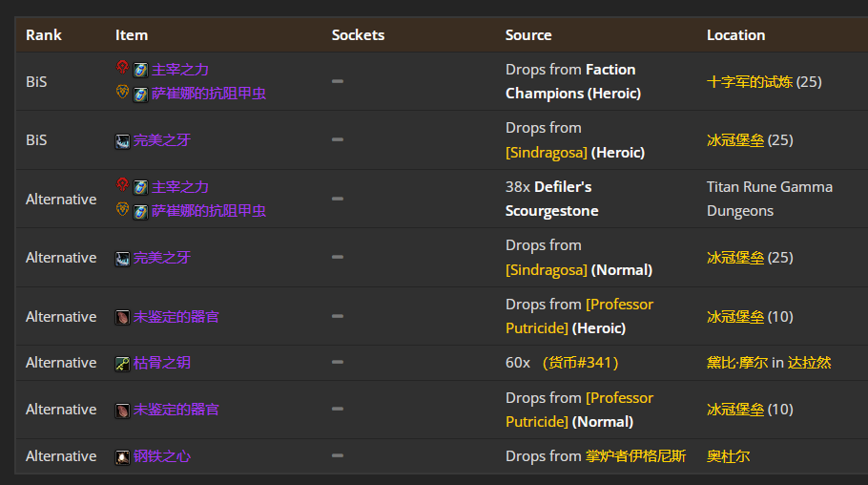Open the 主宰之力 link in the first BiS row

tap(179, 70)
